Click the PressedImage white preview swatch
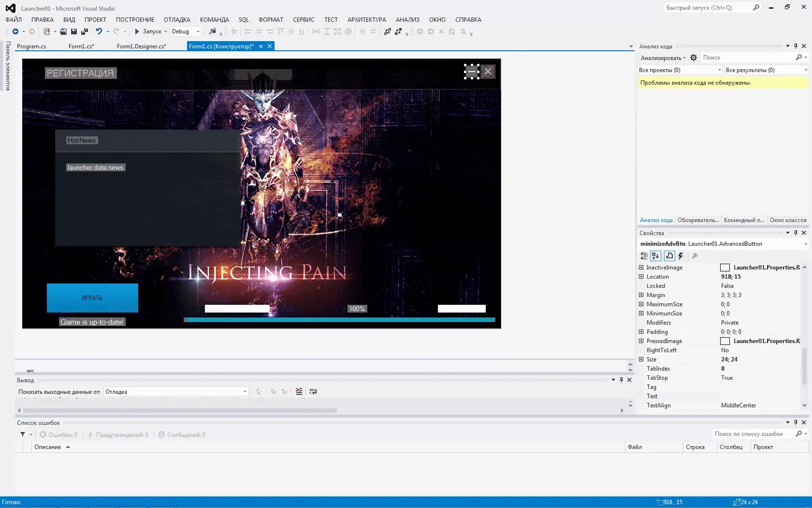 click(x=725, y=341)
